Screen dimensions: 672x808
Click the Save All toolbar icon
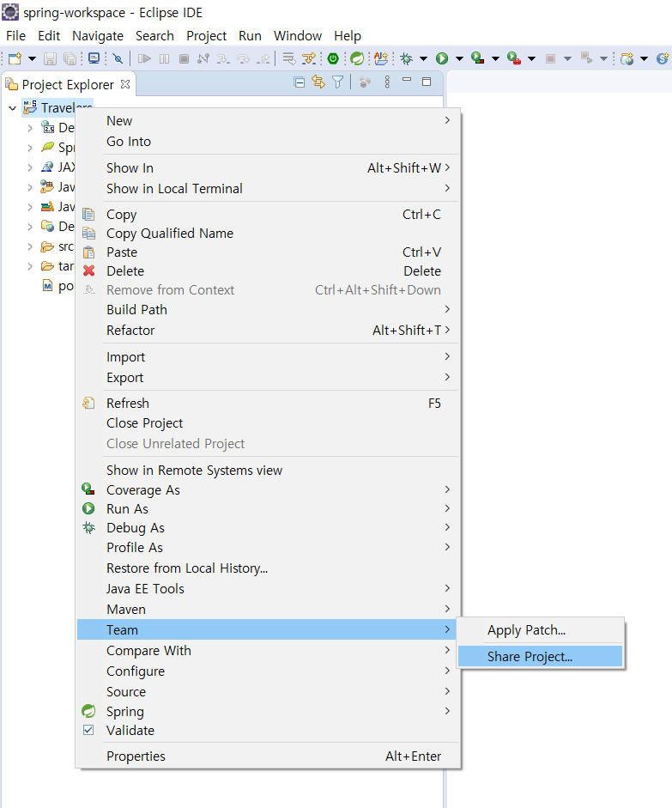(x=70, y=58)
